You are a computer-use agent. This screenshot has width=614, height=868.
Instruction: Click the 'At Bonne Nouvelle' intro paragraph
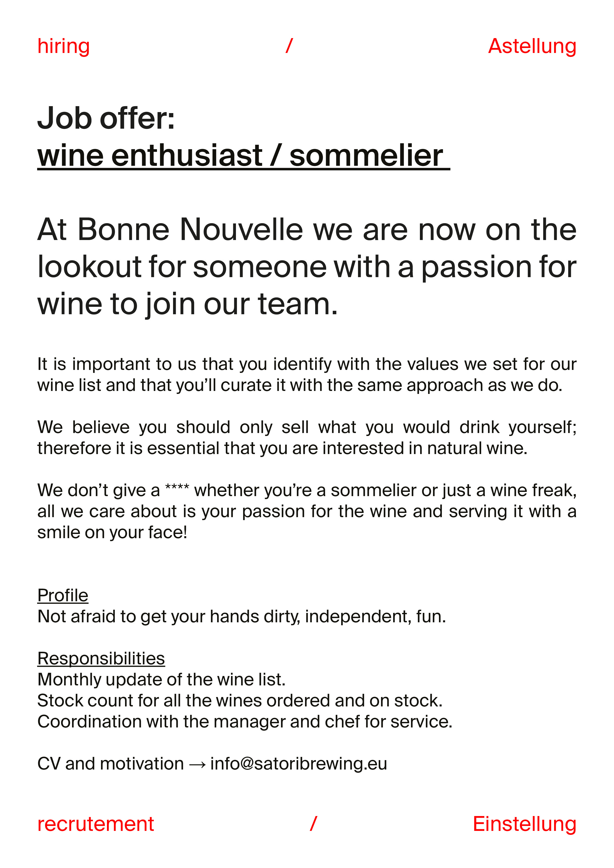tap(307, 266)
